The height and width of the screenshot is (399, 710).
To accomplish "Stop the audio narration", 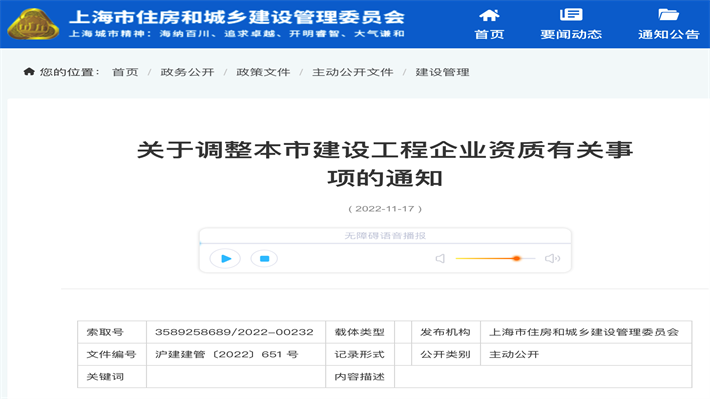I will 264,259.
